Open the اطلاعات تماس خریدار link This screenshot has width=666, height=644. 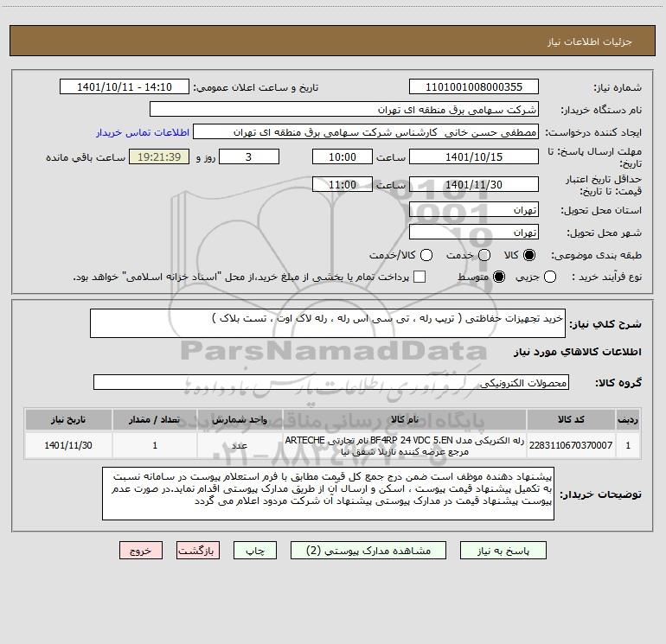coord(143,132)
